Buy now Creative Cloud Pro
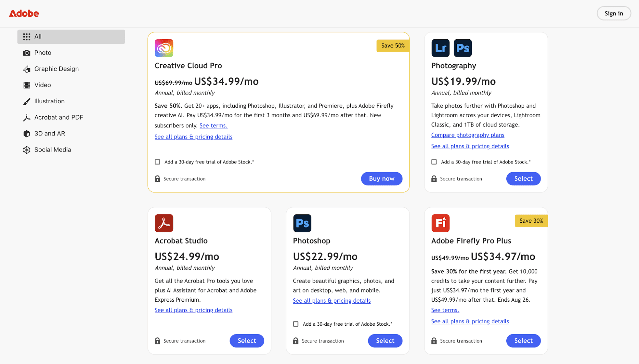 [x=382, y=179]
